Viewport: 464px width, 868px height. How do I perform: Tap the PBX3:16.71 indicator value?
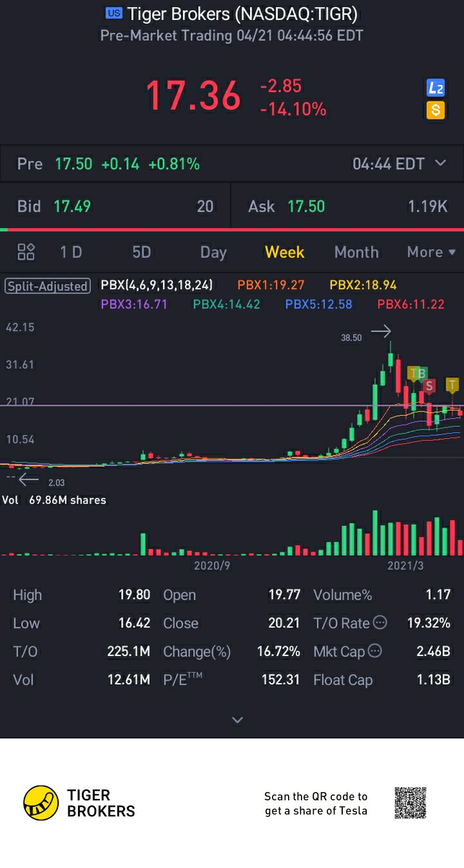point(134,304)
